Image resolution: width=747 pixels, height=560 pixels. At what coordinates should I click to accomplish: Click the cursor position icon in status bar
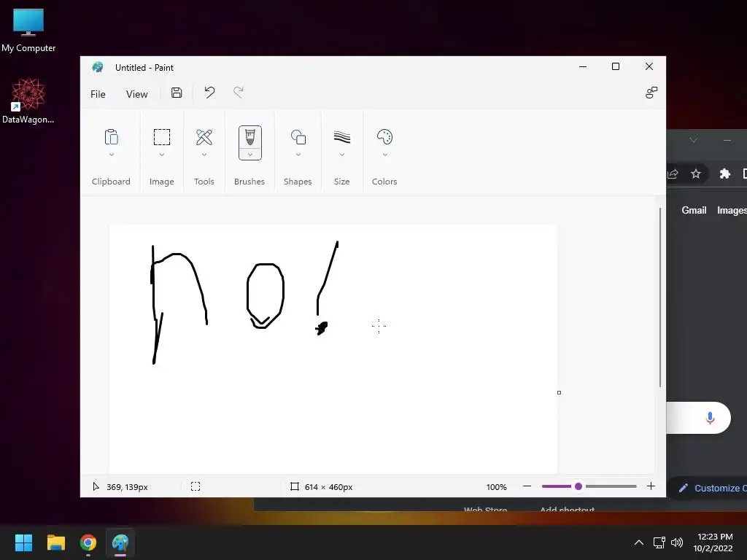96,486
